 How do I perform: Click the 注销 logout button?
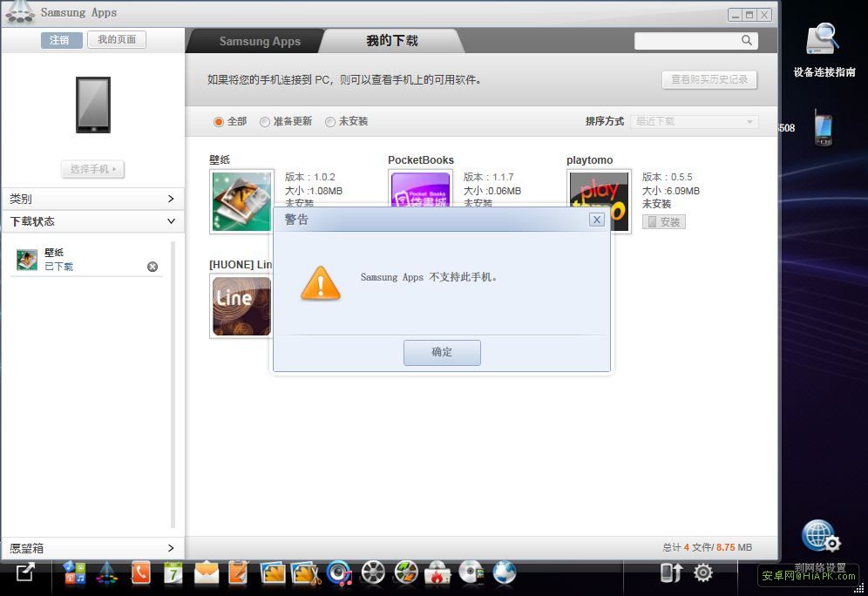coord(62,40)
